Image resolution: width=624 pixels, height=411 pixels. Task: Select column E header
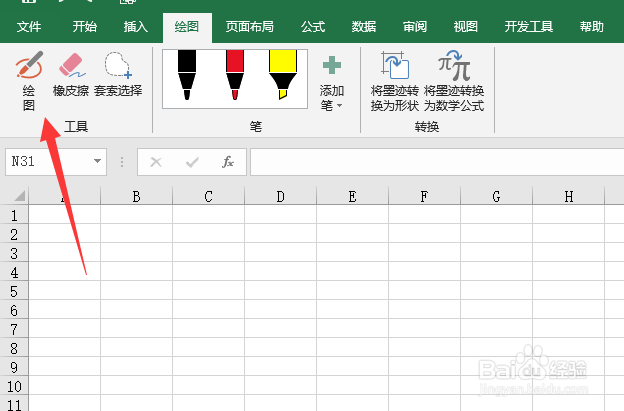353,196
